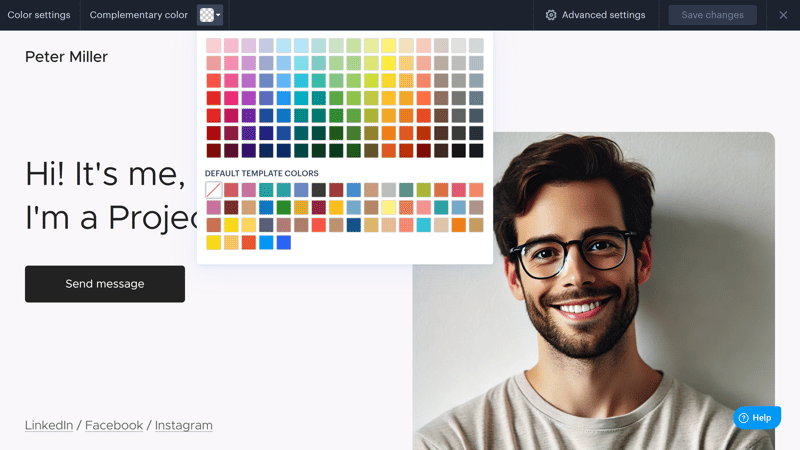This screenshot has height=450, width=800.
Task: Choose the lightest pink swatch in main palette
Action: 214,45
